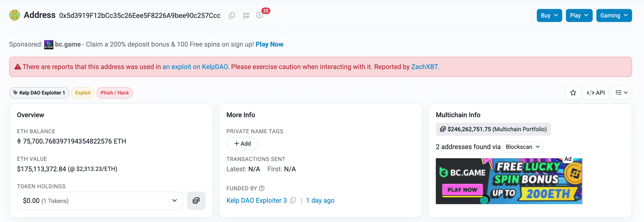Click the Funded By help icon
Screen dimensions: 644x222
(x=262, y=188)
